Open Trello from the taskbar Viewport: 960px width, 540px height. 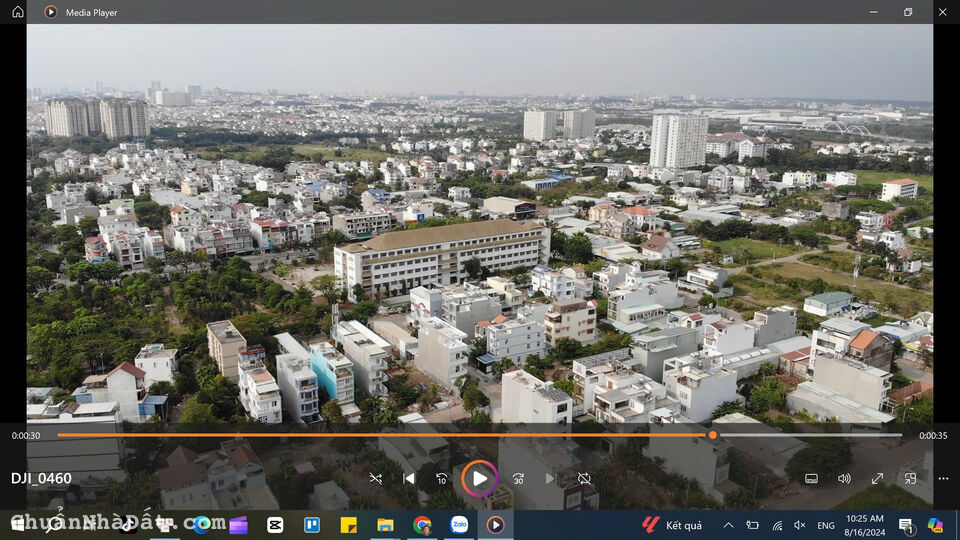pos(312,525)
